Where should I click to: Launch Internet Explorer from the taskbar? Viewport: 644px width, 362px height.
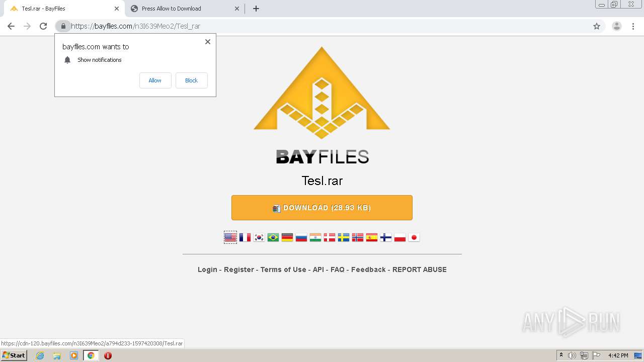click(x=40, y=355)
